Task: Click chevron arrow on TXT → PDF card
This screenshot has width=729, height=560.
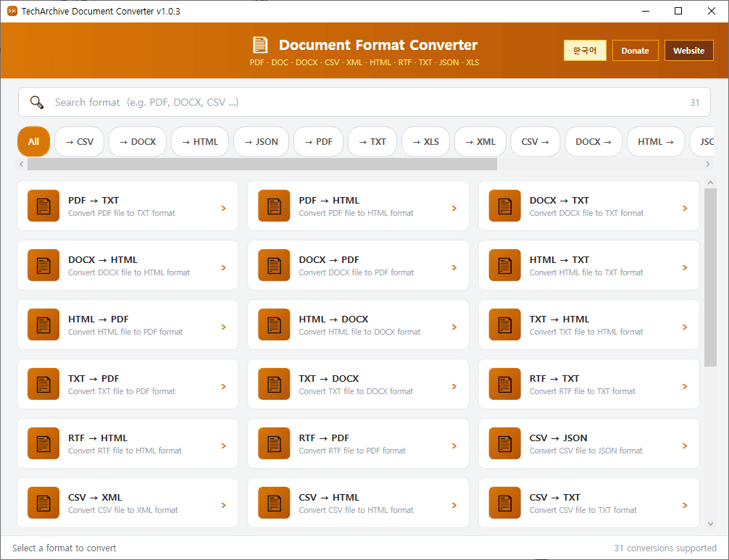Action: 223,386
